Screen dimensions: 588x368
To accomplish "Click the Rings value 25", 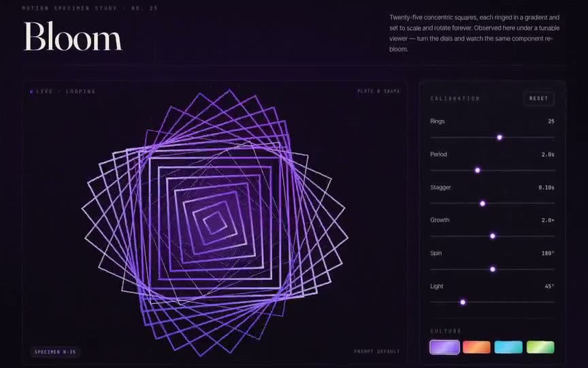I will 551,121.
